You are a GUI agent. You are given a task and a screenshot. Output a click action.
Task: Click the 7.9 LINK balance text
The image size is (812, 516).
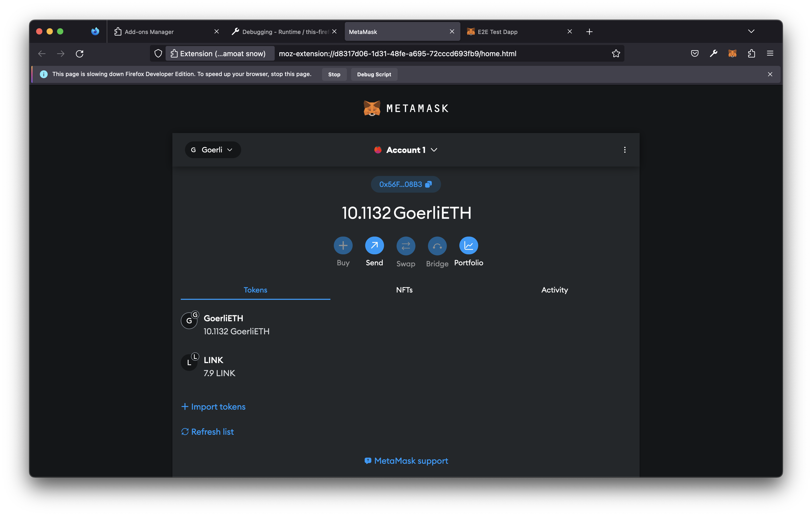pos(219,373)
